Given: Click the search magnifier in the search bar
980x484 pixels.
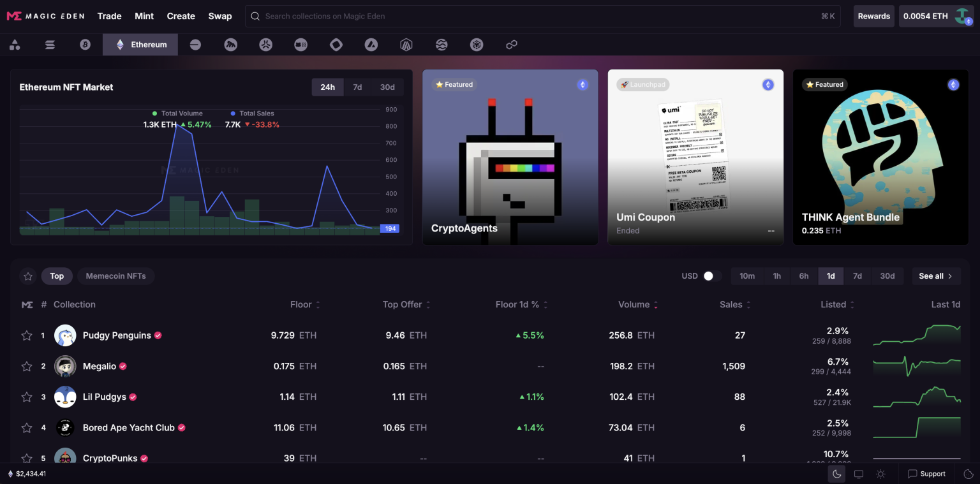Looking at the screenshot, I should tap(255, 16).
